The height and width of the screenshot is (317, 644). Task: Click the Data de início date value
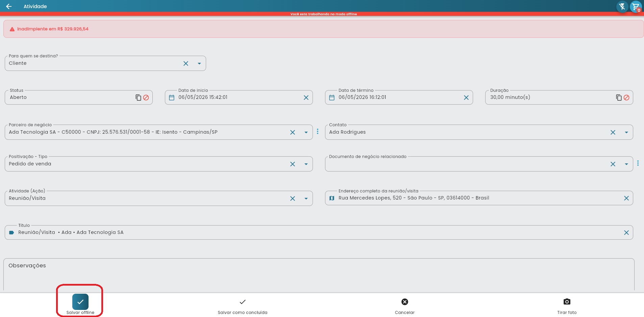203,97
